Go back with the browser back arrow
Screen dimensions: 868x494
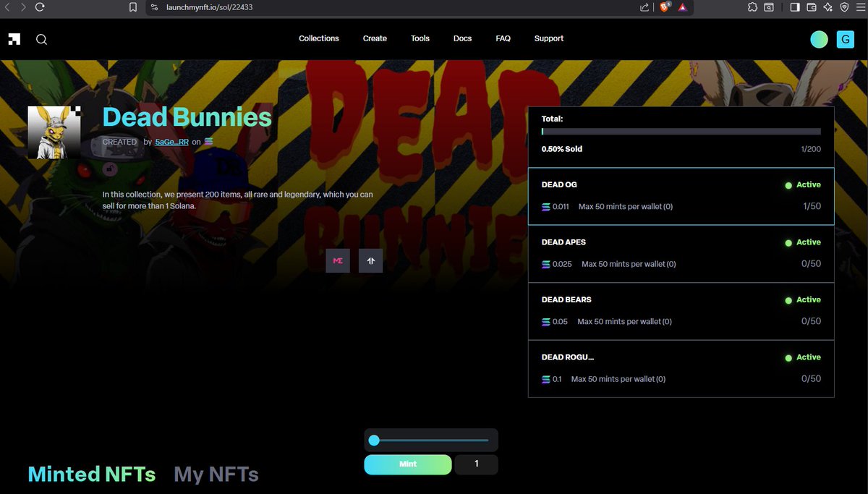(x=8, y=7)
